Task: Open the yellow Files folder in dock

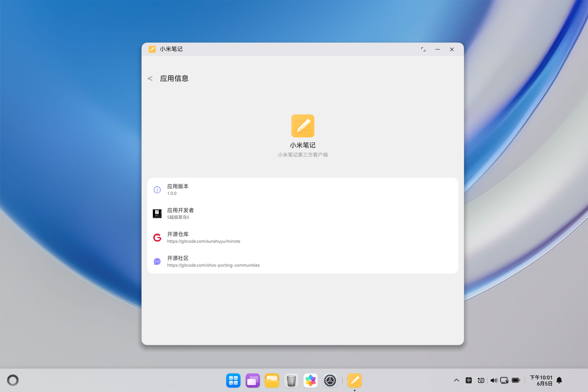Action: tap(272, 381)
